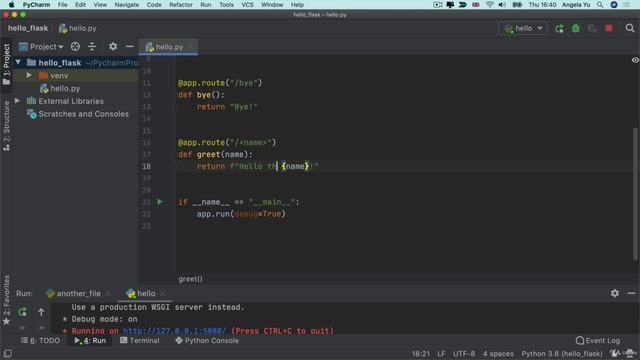Open the Navigate menu
The width and height of the screenshot is (640, 360).
coord(127,5)
